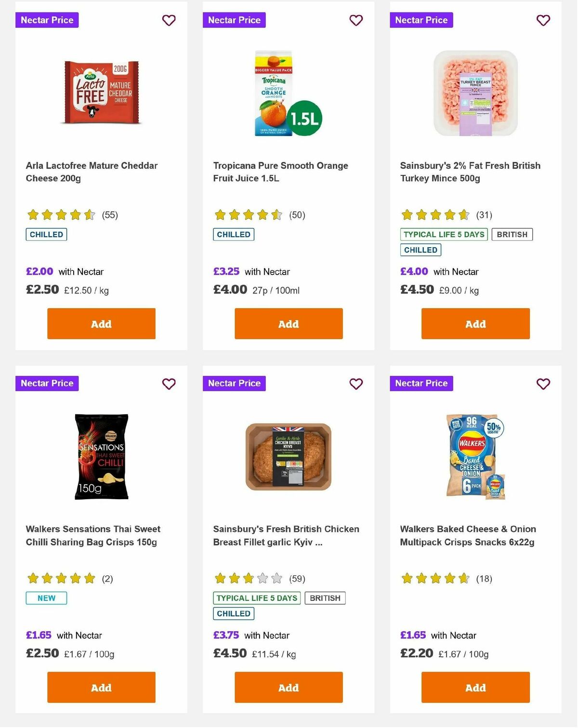Open the Nectar Price banner on Turkey Mince
This screenshot has height=728, width=578.
(421, 20)
